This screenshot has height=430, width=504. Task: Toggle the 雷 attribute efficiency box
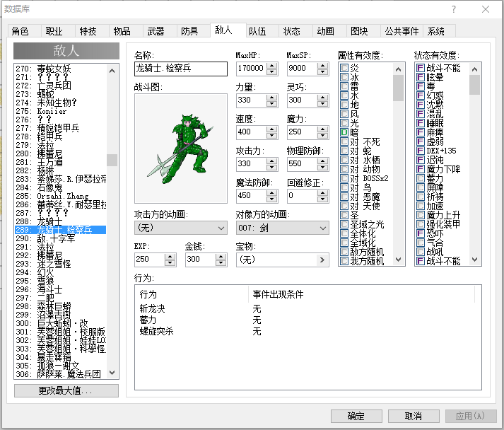pos(344,86)
